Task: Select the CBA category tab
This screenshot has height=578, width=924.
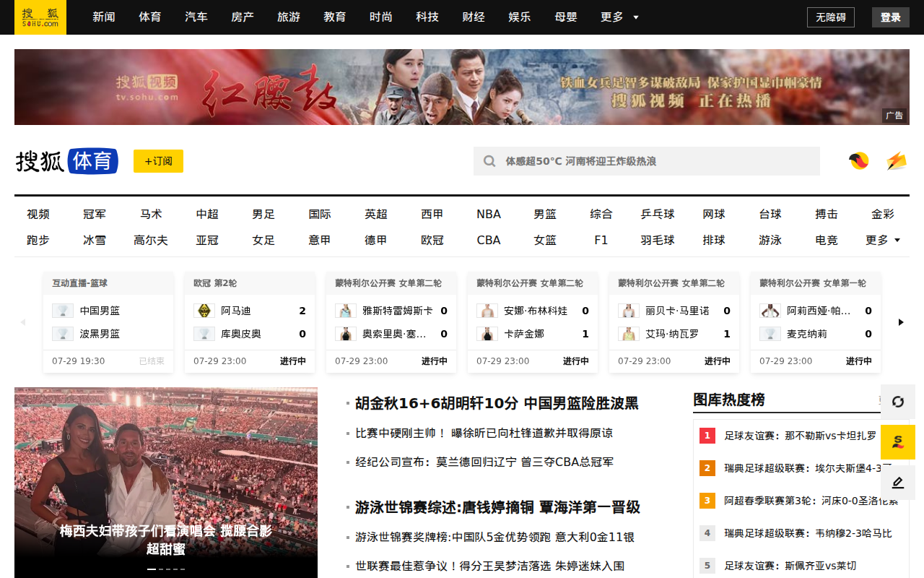Action: 489,240
